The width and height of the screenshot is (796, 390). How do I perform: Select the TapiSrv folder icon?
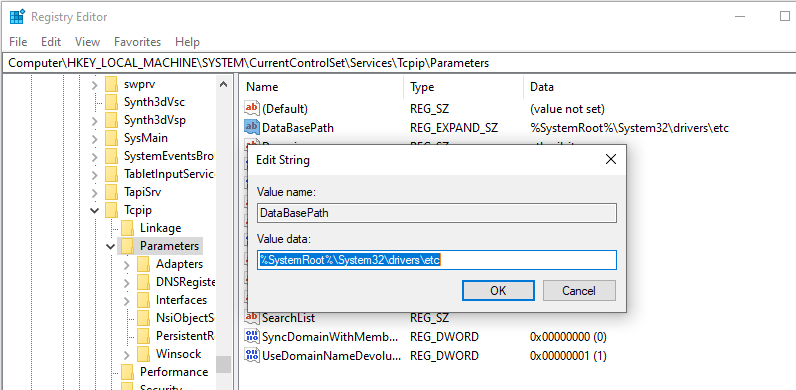(x=112, y=192)
